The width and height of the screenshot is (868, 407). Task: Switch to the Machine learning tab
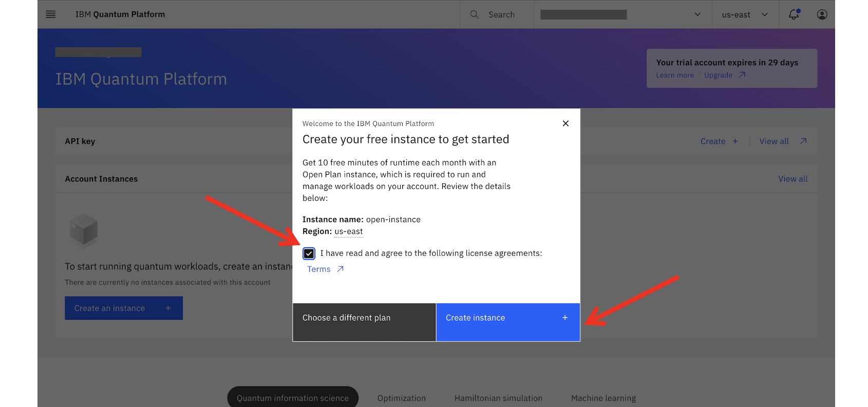[x=603, y=398]
